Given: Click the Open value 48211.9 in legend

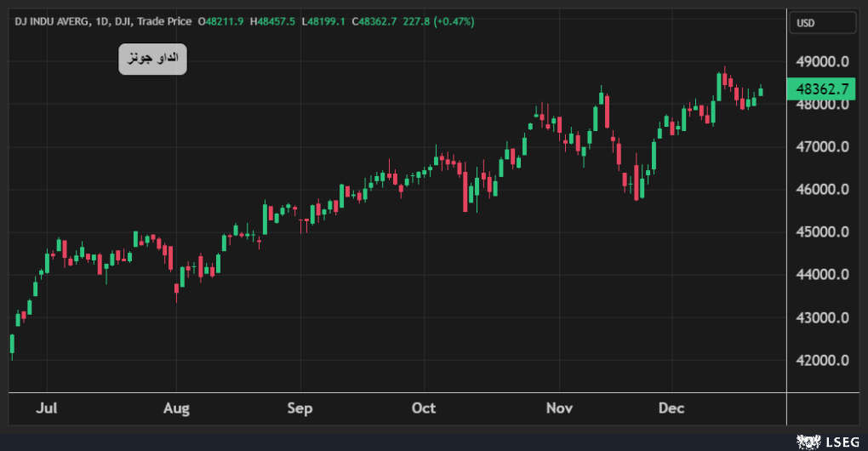Looking at the screenshot, I should click(224, 20).
